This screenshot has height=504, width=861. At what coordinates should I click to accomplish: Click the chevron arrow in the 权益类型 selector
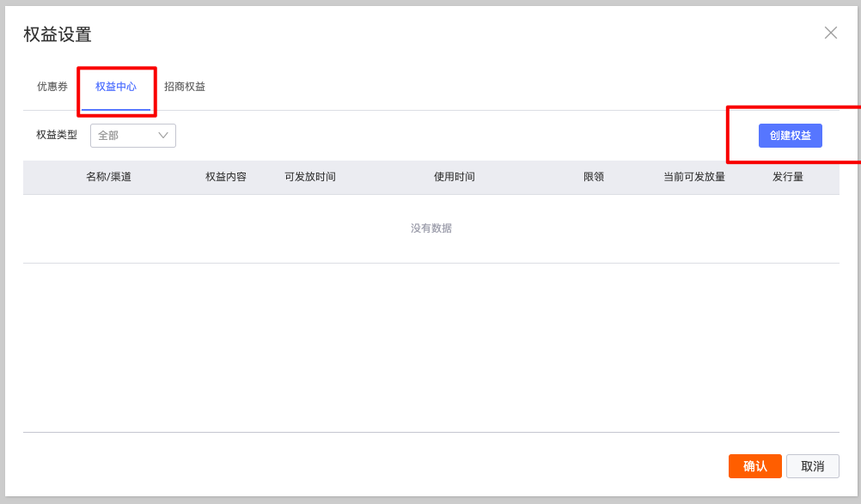(163, 136)
